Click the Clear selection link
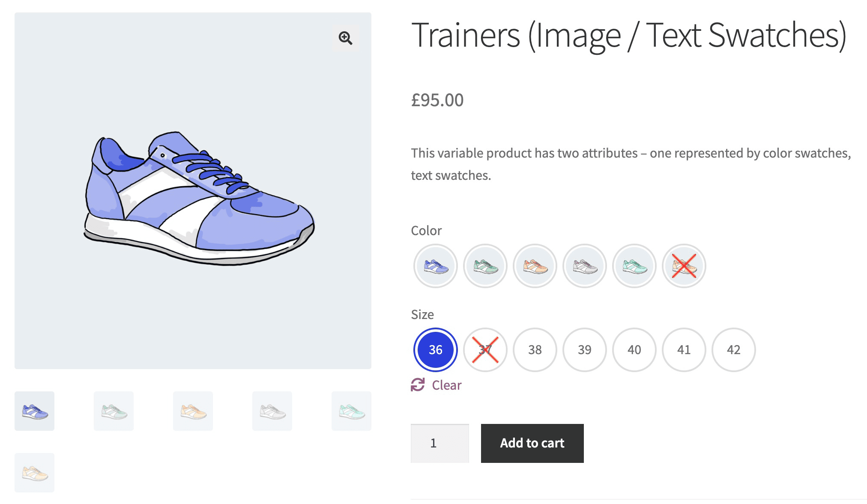867x504 pixels. (x=446, y=385)
